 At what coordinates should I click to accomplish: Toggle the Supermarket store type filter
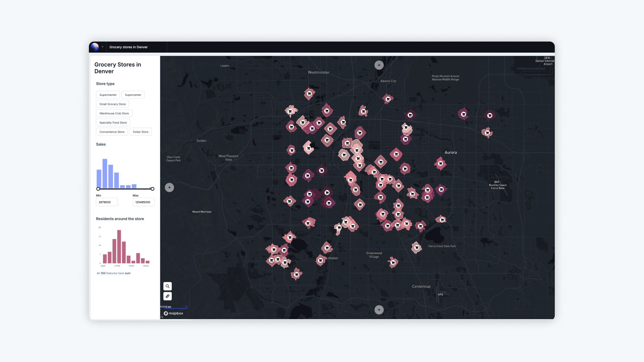coord(108,95)
